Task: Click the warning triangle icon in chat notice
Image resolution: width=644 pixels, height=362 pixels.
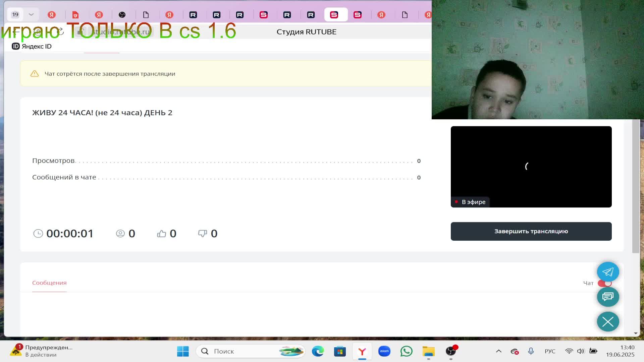Action: 35,74
